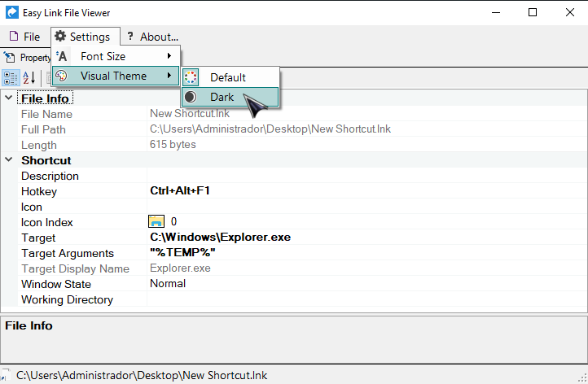
Task: Select the Icon Index property label
Action: pyautogui.click(x=47, y=223)
